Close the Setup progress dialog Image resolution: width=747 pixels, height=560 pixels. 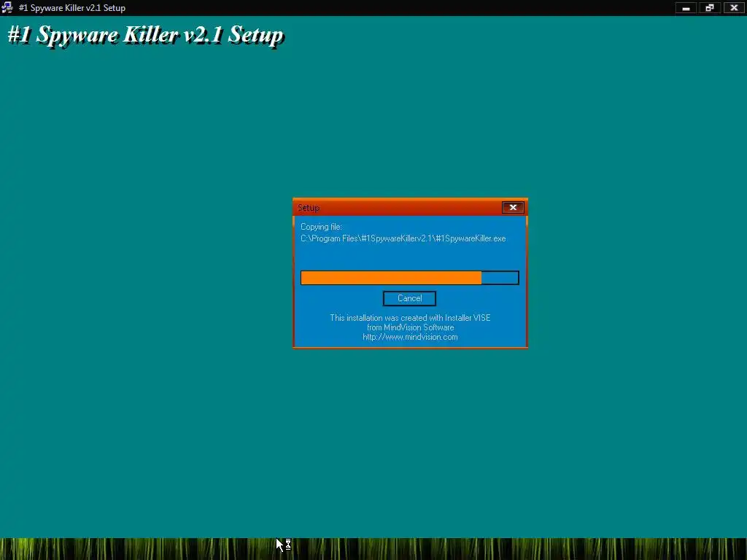pyautogui.click(x=513, y=207)
